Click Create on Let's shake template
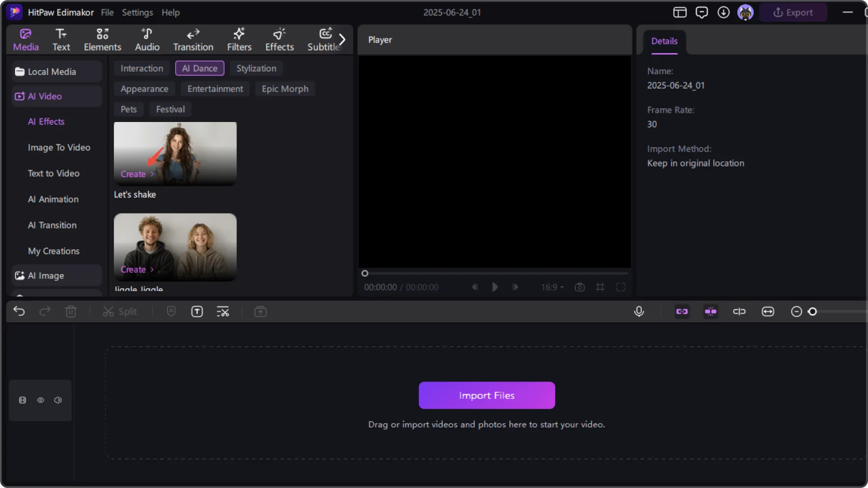 (137, 174)
